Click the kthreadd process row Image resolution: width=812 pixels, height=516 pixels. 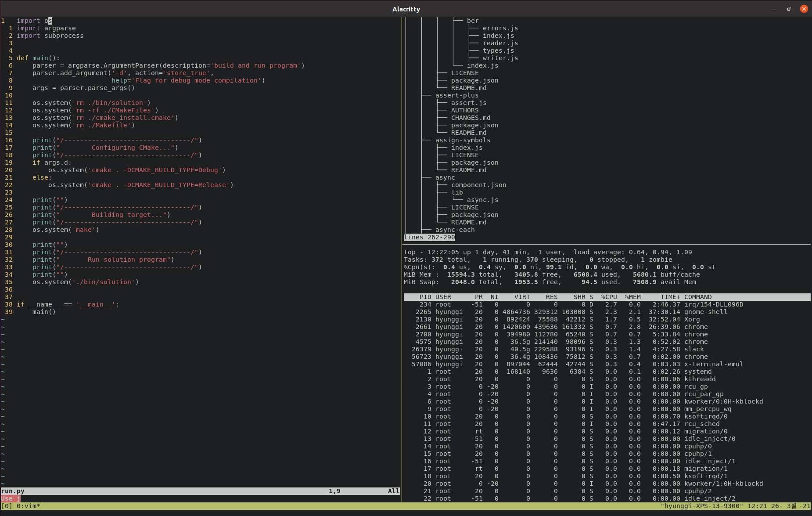(x=607, y=379)
